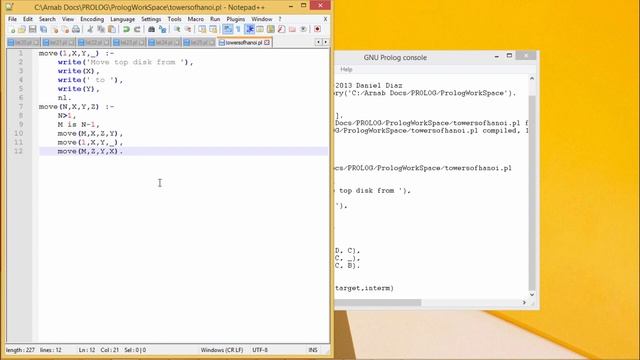The image size is (640, 360).
Task: Click the console horizontal scroll-right arrow
Action: [524, 302]
